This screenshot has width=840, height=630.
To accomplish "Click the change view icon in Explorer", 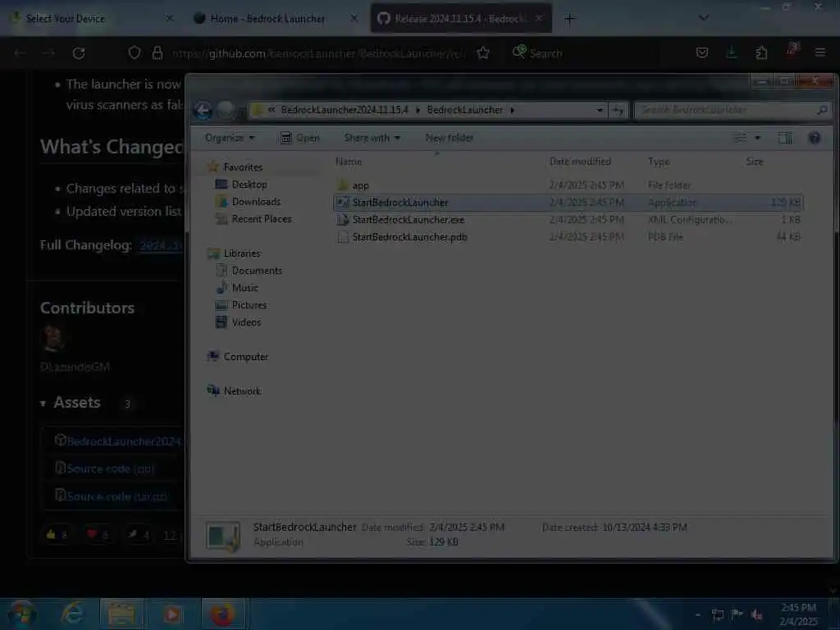I will coord(740,138).
